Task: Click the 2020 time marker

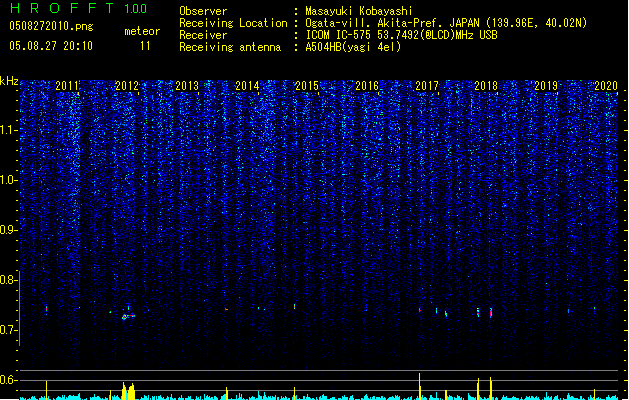Action: click(x=606, y=86)
